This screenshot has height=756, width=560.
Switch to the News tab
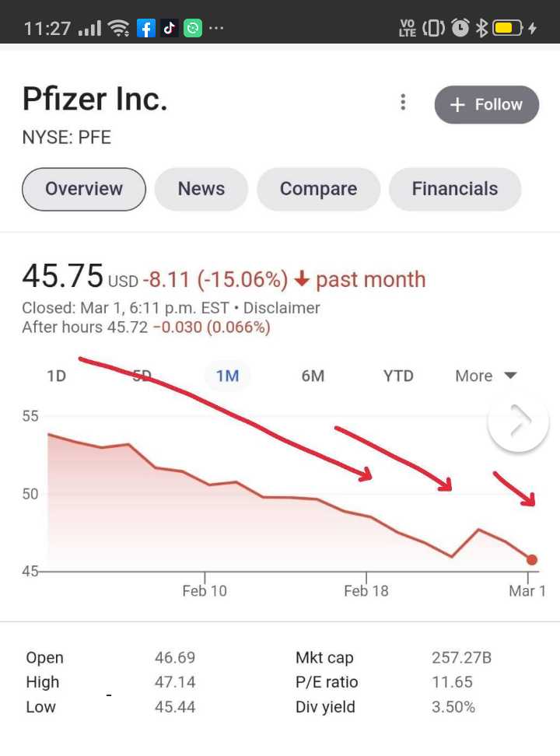[x=201, y=189]
